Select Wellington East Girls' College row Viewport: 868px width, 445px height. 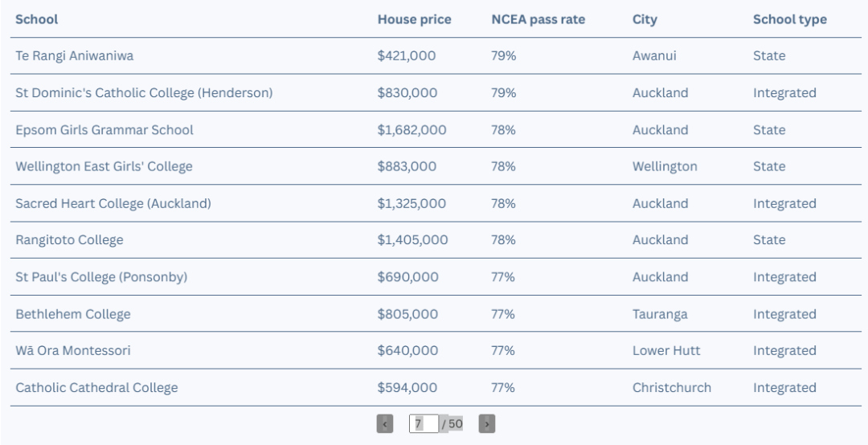(436, 166)
